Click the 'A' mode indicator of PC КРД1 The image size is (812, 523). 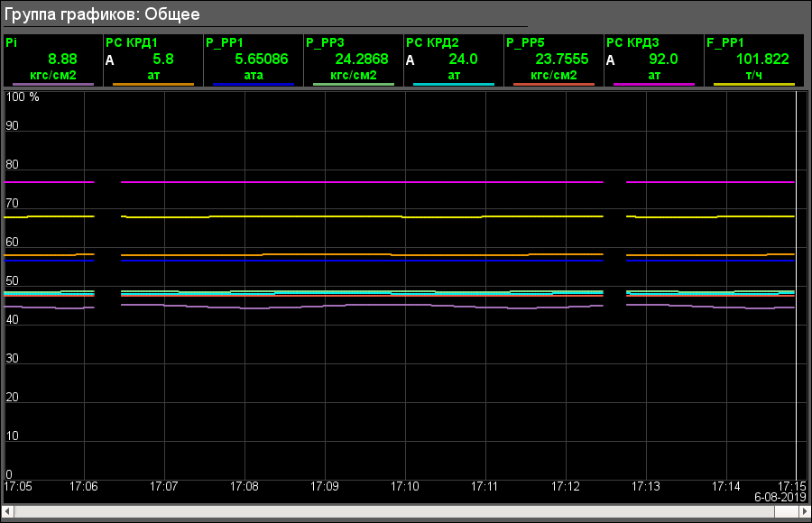pos(110,60)
